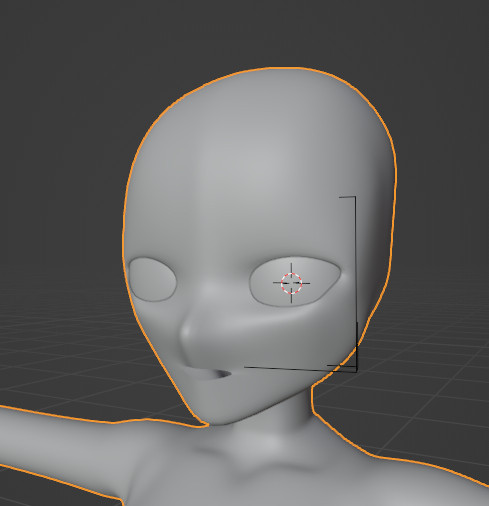Click the 3D cursor crosshair on the eye
Image resolution: width=489 pixels, height=506 pixels.
(x=292, y=283)
